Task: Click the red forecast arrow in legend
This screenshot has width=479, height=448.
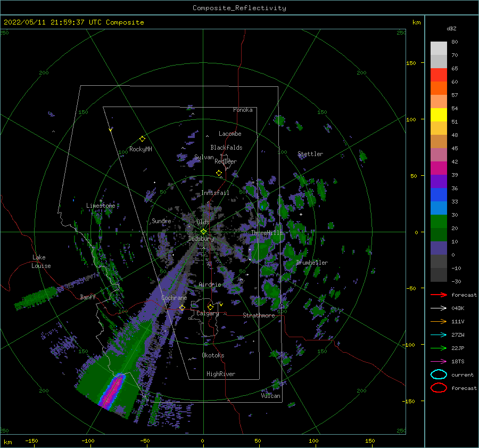Action: (x=439, y=295)
